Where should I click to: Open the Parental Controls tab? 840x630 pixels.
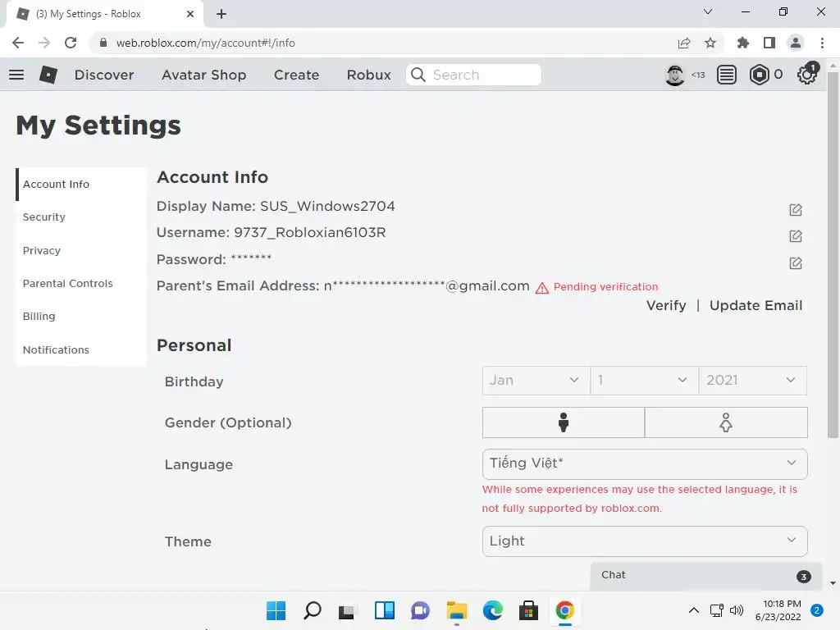tap(81, 283)
